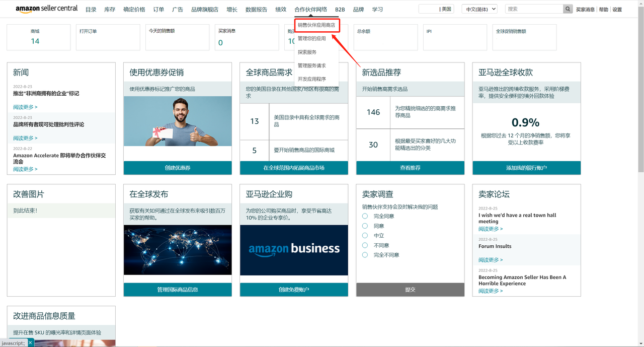Open the 'Horrible Experience' forum post title
Screen dimensions: 644x347
click(522, 280)
